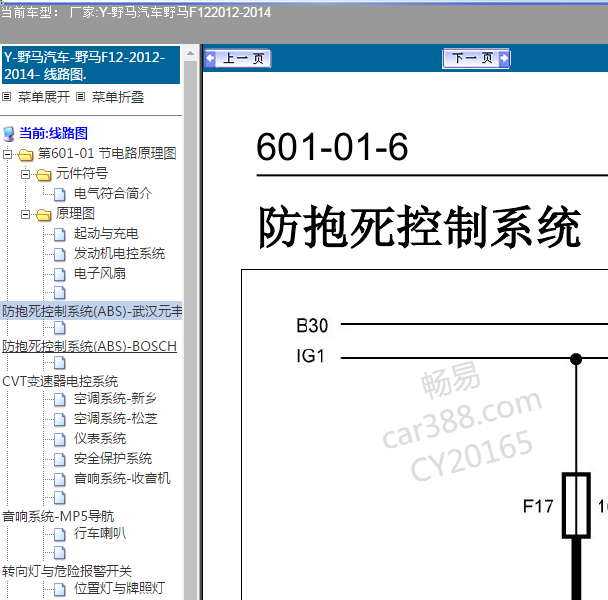Click folder icon of 元件符号
Viewport: 608px width, 600px height.
pyautogui.click(x=43, y=175)
